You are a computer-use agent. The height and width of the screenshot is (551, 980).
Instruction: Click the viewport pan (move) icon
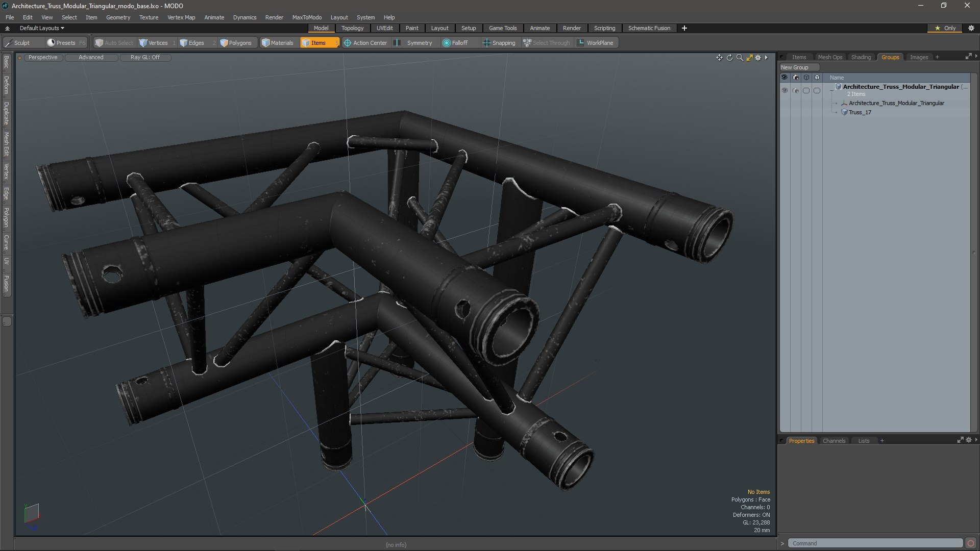(x=719, y=58)
